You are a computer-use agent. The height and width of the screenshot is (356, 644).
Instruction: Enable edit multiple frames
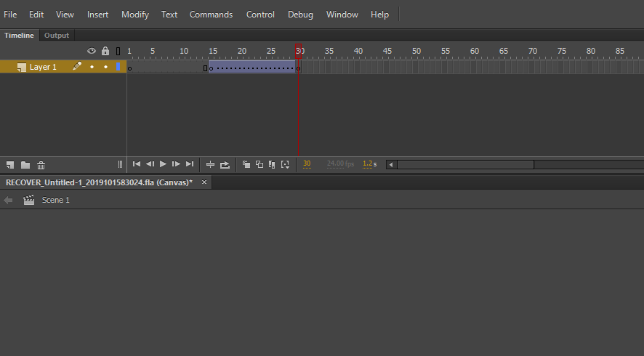tap(272, 164)
